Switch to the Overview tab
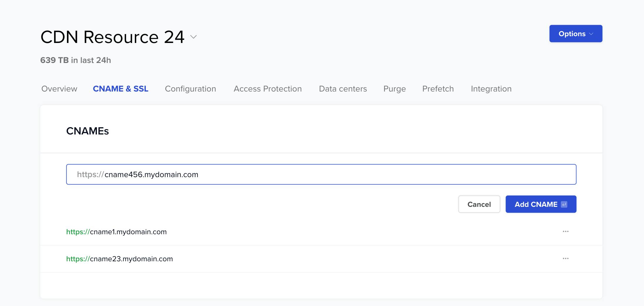 point(59,89)
